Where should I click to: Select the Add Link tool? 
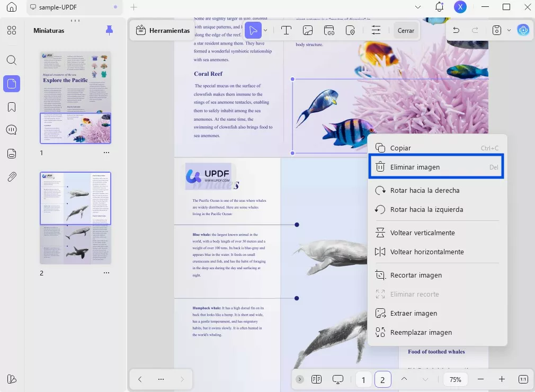(329, 30)
